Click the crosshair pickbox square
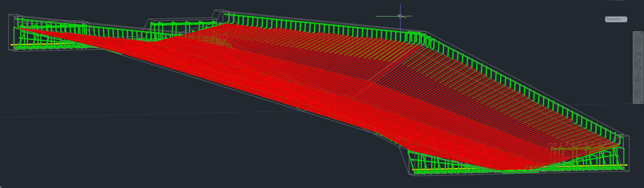Viewport: 644px width, 188px height. 400,16
